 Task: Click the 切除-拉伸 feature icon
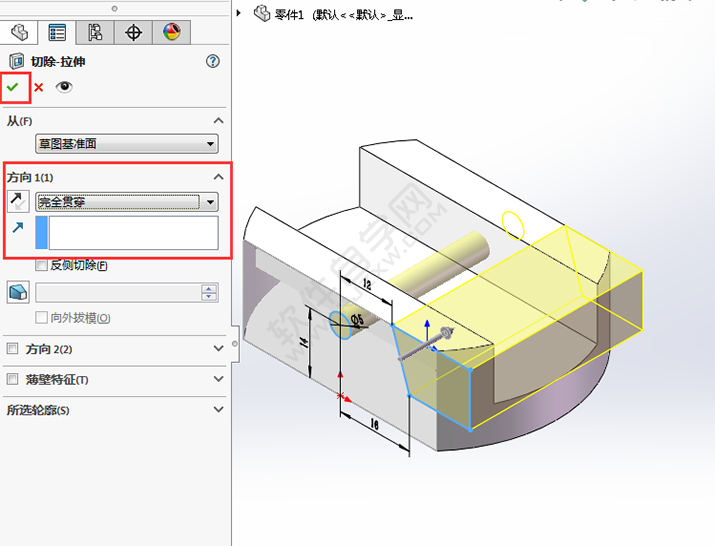[x=16, y=61]
